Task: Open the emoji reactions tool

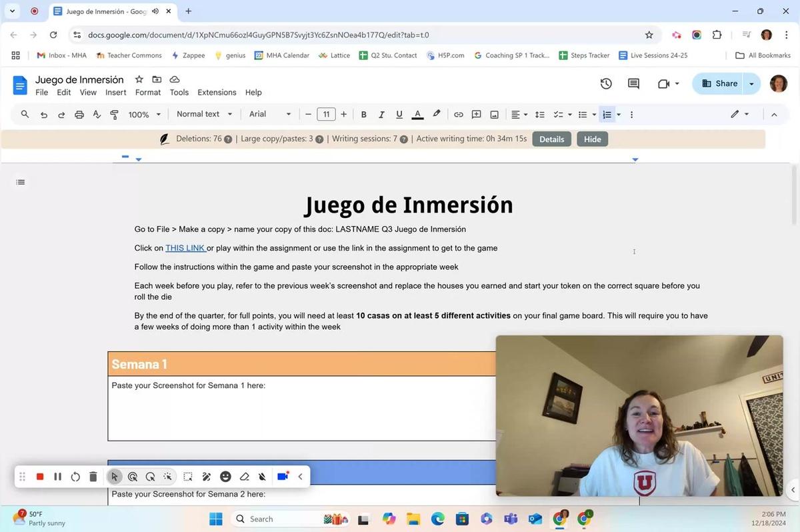Action: [x=226, y=476]
